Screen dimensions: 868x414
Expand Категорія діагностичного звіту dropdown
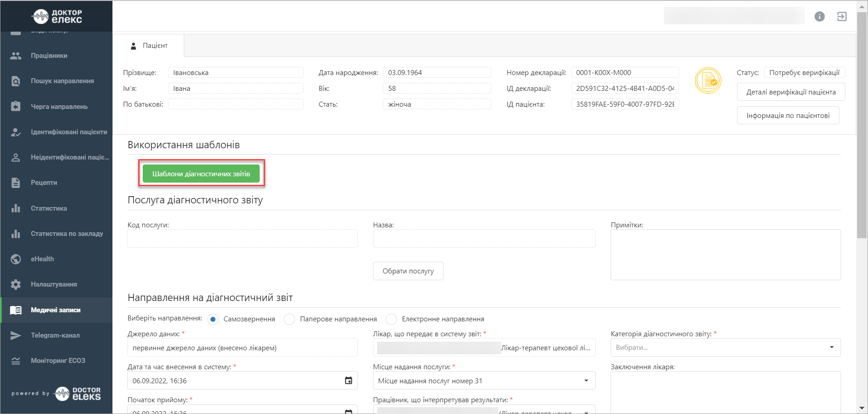coord(725,348)
